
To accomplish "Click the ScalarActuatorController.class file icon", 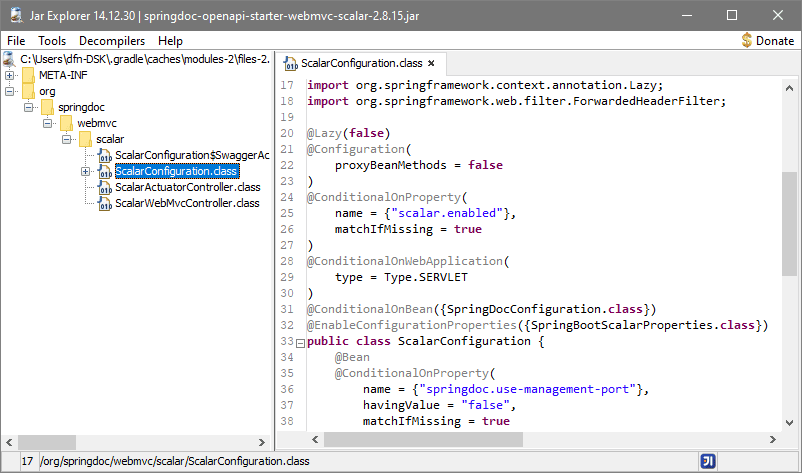I will (104, 187).
